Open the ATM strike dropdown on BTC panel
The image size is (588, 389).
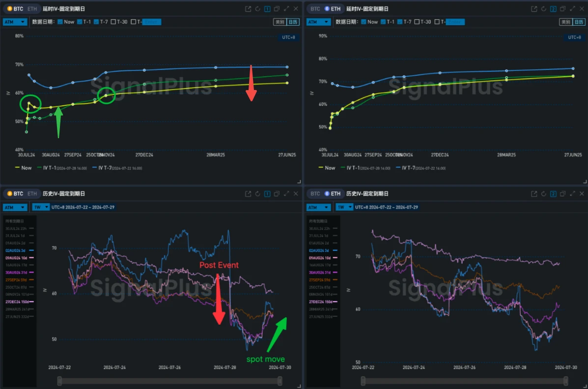(x=15, y=22)
